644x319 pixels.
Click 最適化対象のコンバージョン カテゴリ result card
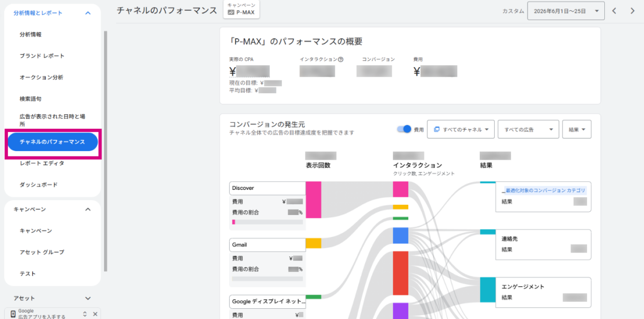[544, 196]
